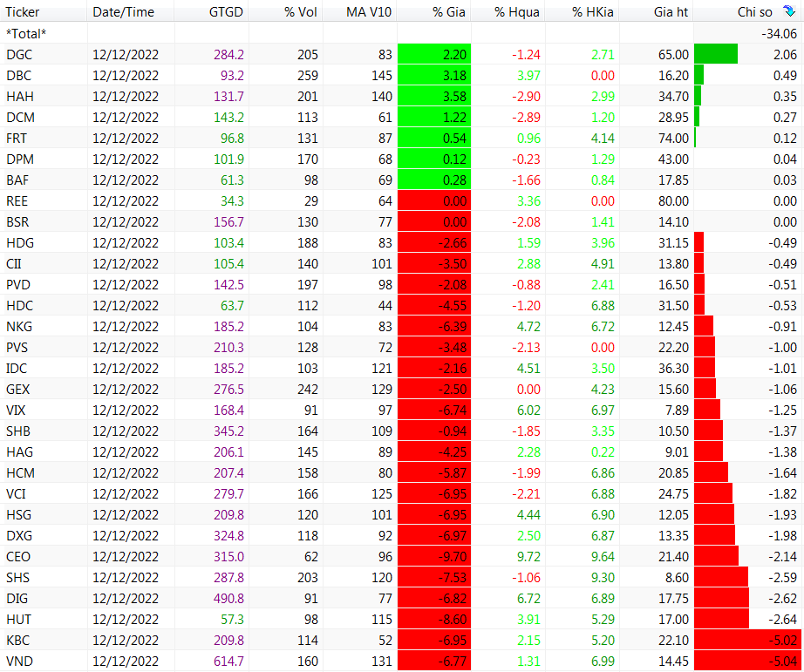The image size is (804, 672).
Task: Click the DCM ticker
Action: (x=21, y=118)
